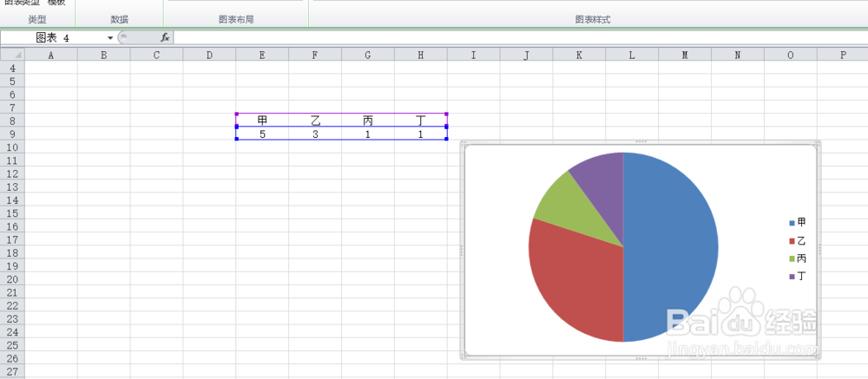The image size is (868, 379).
Task: Click inside the formula bar input
Action: pos(520,37)
